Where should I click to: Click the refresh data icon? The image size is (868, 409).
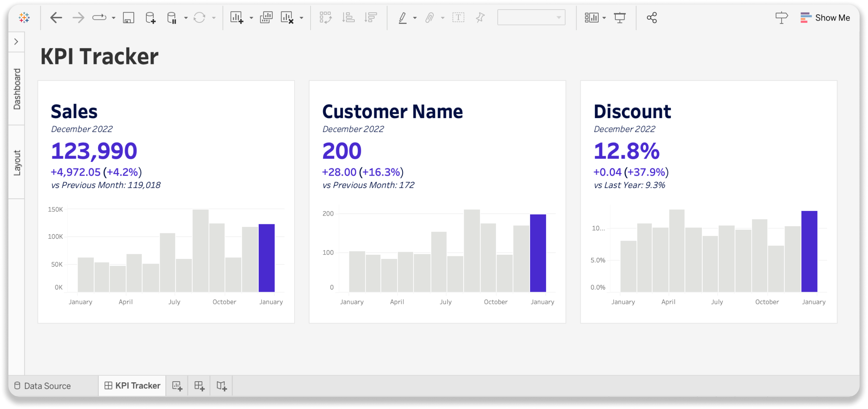[x=199, y=18]
